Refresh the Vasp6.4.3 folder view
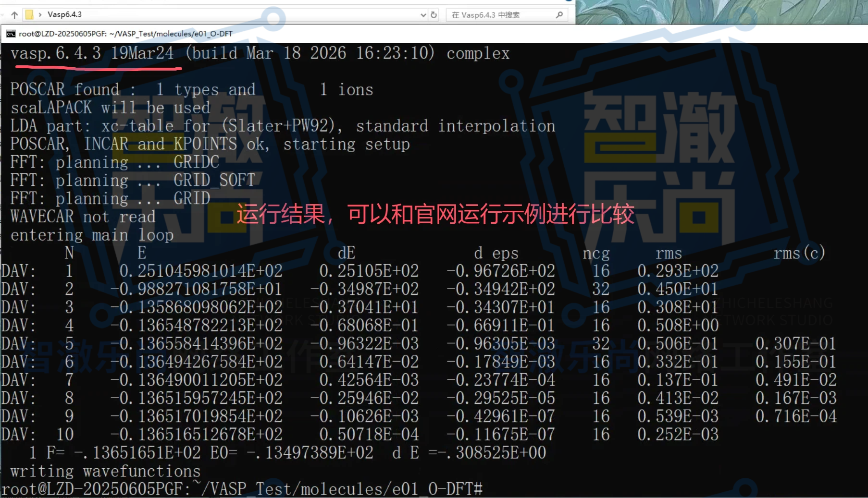Image resolution: width=868 pixels, height=498 pixels. click(434, 15)
